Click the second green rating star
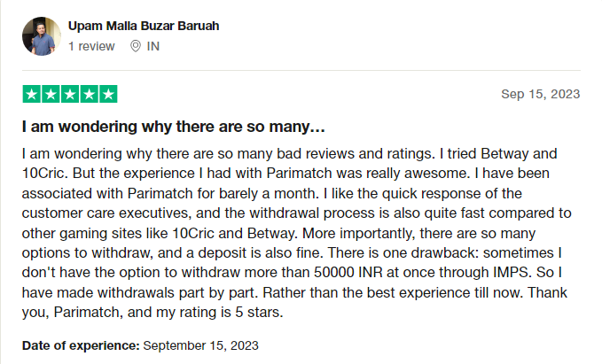 tap(51, 94)
